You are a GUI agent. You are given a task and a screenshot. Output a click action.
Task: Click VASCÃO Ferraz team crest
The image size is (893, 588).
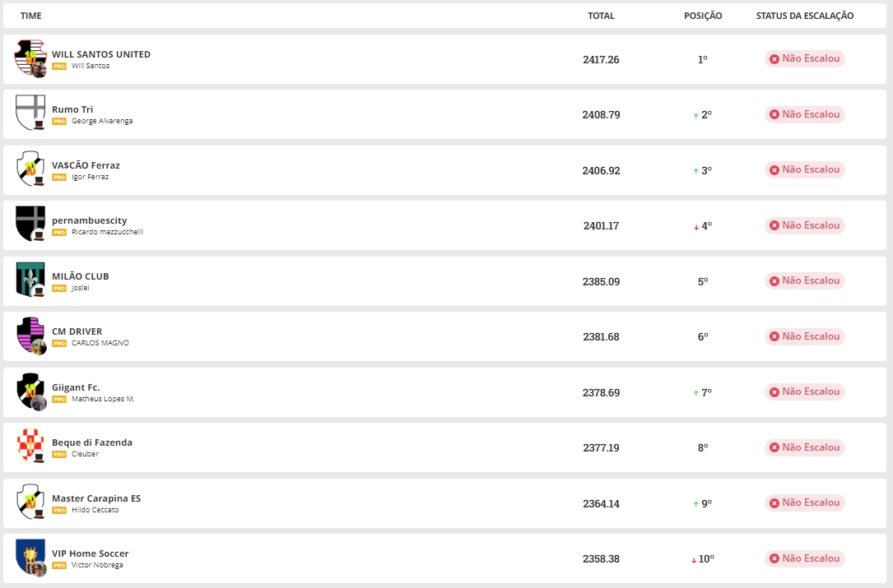(30, 169)
